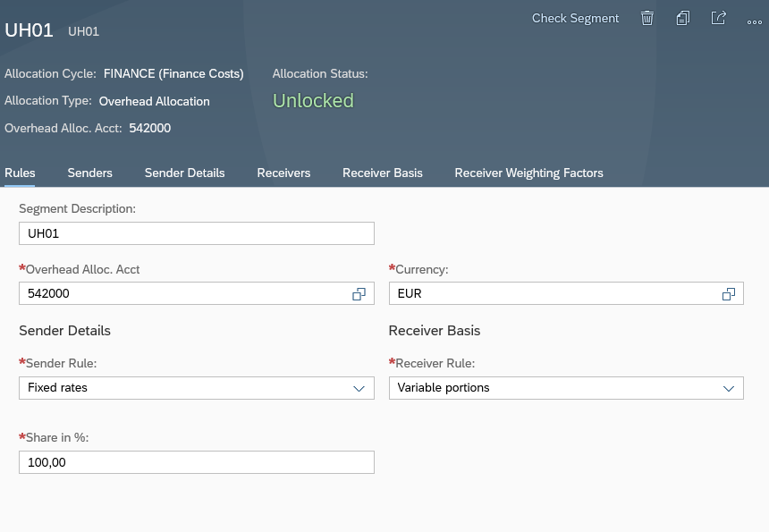769x532 pixels.
Task: Select the Receiver Basis tab
Action: pos(382,173)
